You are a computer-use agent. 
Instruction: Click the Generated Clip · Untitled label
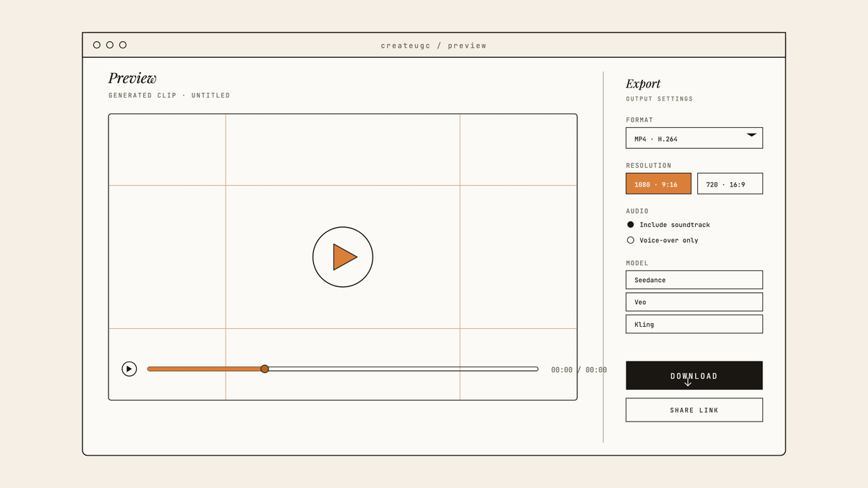(169, 95)
